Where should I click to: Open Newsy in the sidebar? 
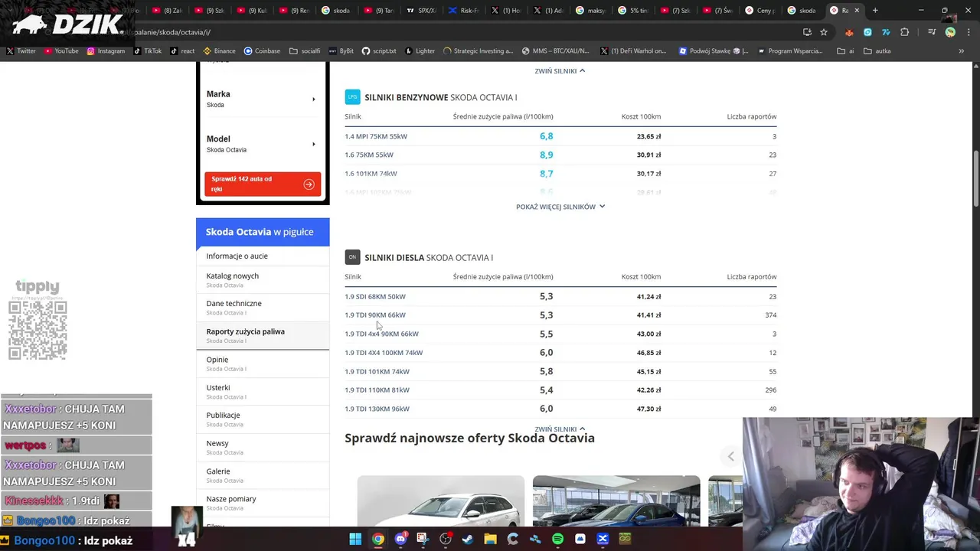[262, 447]
